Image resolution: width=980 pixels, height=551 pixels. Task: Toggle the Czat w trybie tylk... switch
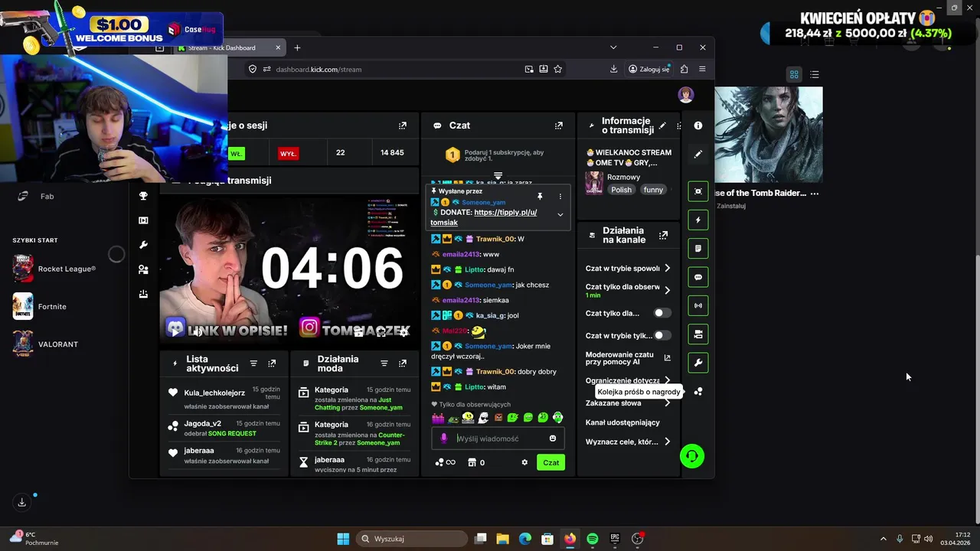(662, 335)
